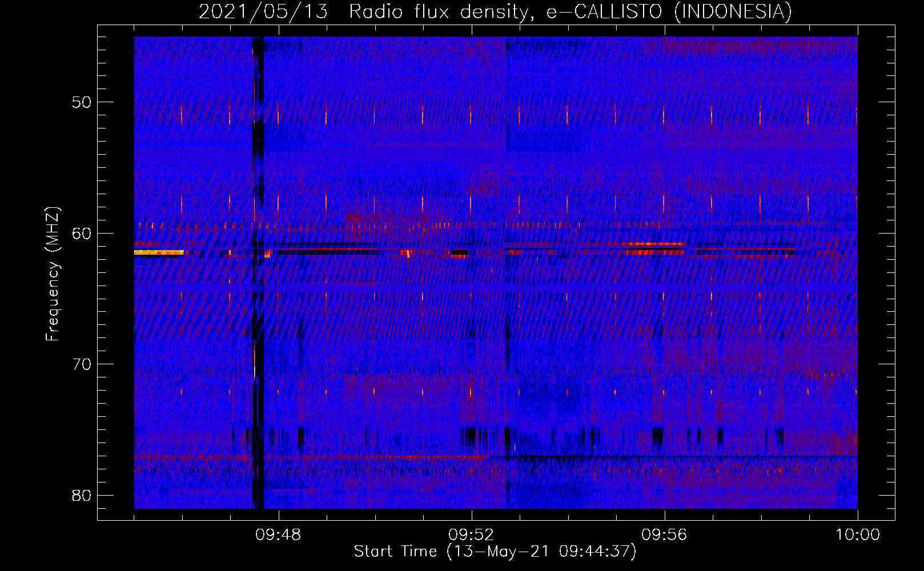Click the 70 MHz frequency tick label
The height and width of the screenshot is (571, 924).
(x=82, y=364)
